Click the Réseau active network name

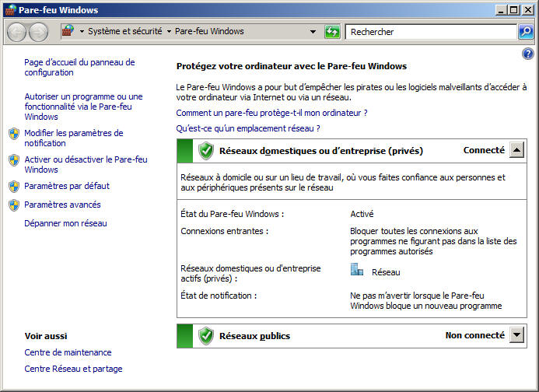pyautogui.click(x=386, y=272)
